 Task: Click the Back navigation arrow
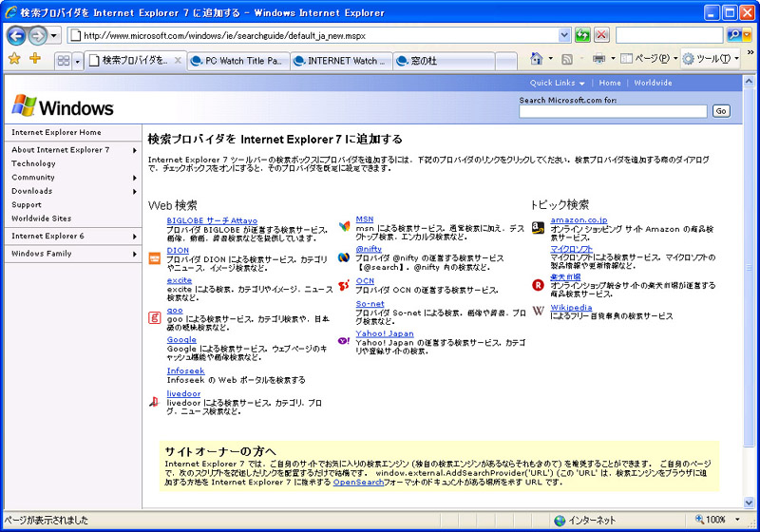16,35
